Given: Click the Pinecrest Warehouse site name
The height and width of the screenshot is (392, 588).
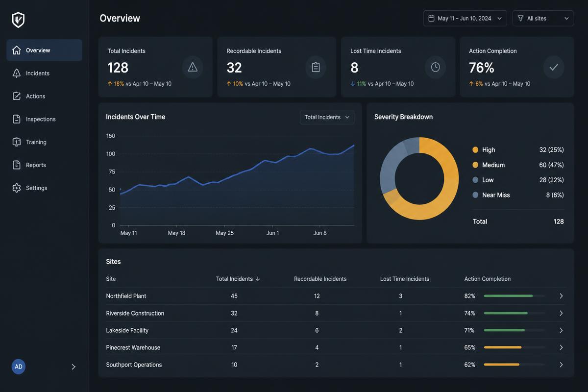Looking at the screenshot, I should coord(133,347).
